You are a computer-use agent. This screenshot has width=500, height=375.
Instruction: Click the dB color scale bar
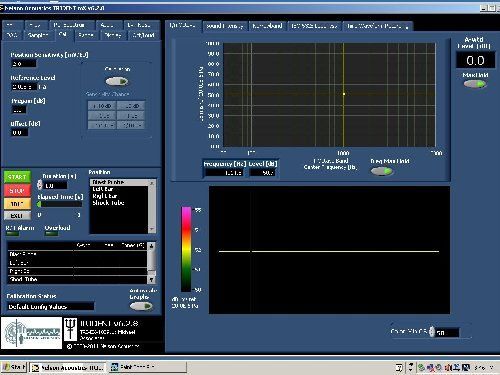pos(186,249)
